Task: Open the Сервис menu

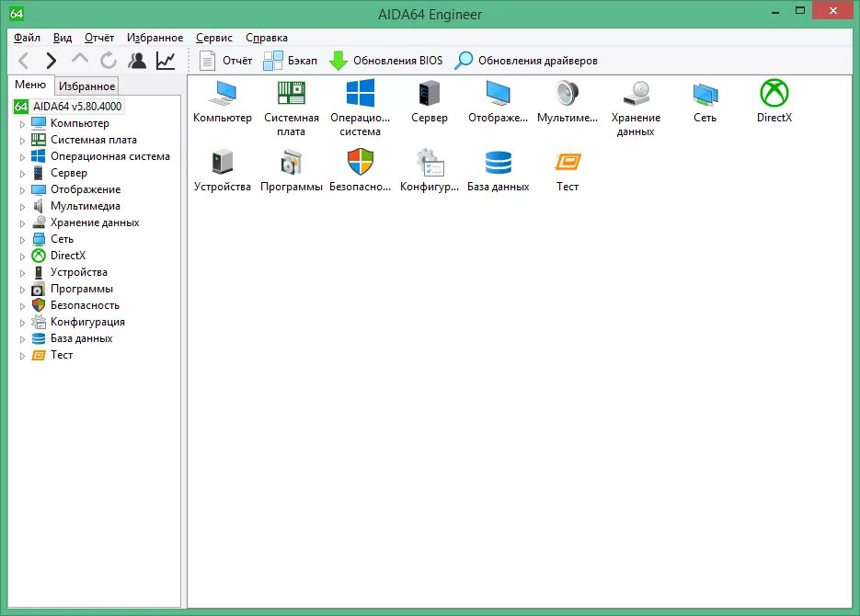Action: pyautogui.click(x=214, y=38)
